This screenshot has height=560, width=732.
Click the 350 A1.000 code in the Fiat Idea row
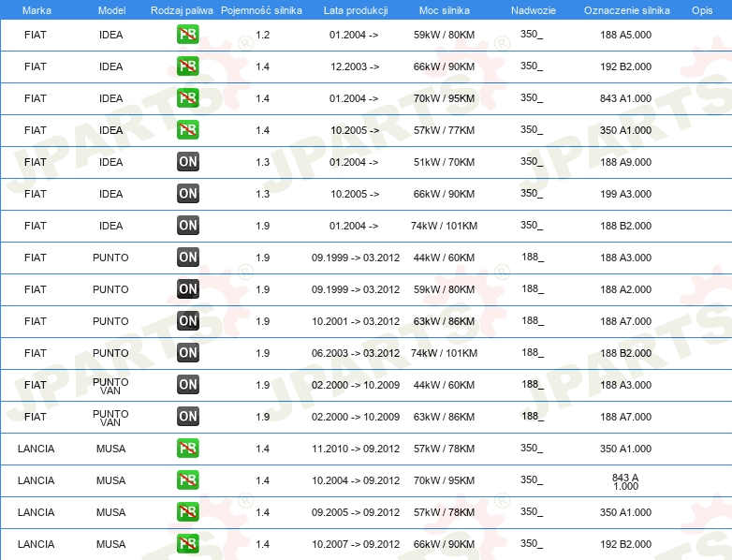[x=625, y=130]
